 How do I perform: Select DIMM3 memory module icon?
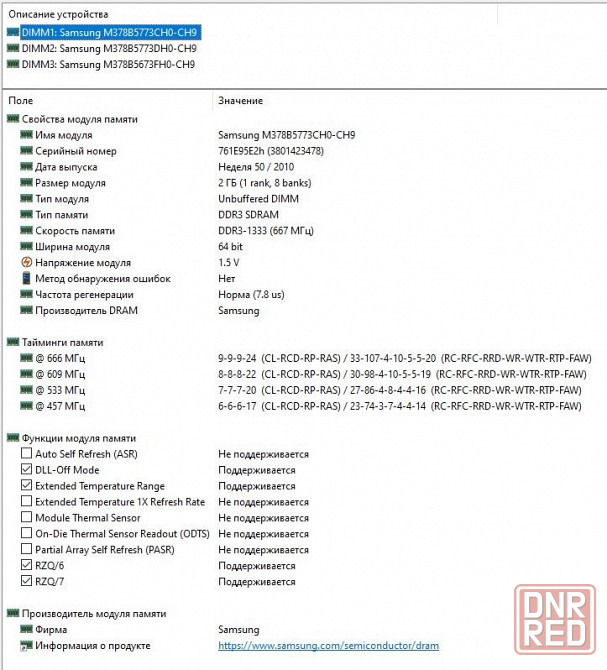point(13,64)
